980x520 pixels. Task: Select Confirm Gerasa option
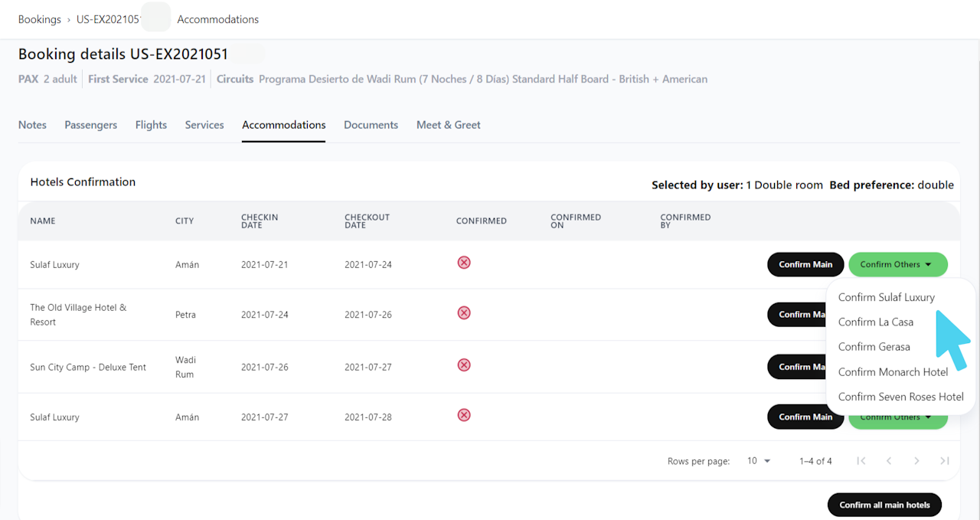(874, 347)
